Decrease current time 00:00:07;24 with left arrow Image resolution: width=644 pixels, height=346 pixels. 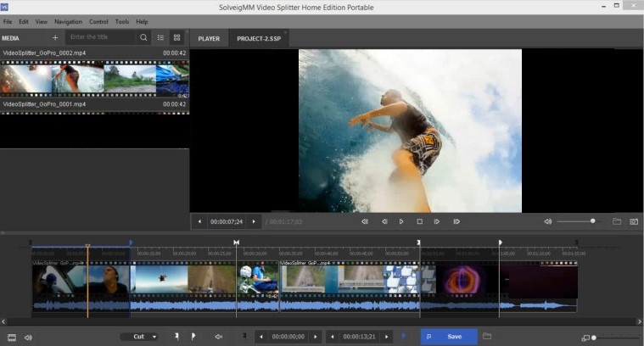(x=199, y=221)
